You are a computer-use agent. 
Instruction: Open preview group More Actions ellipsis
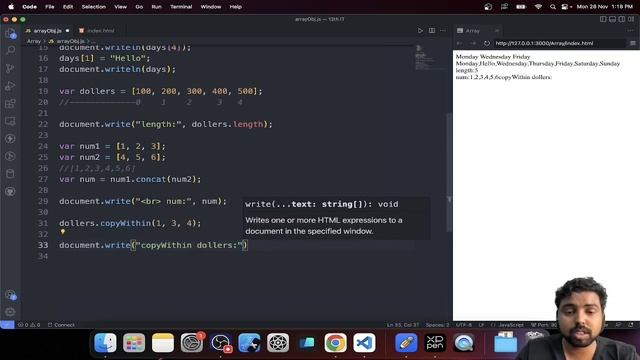point(631,31)
